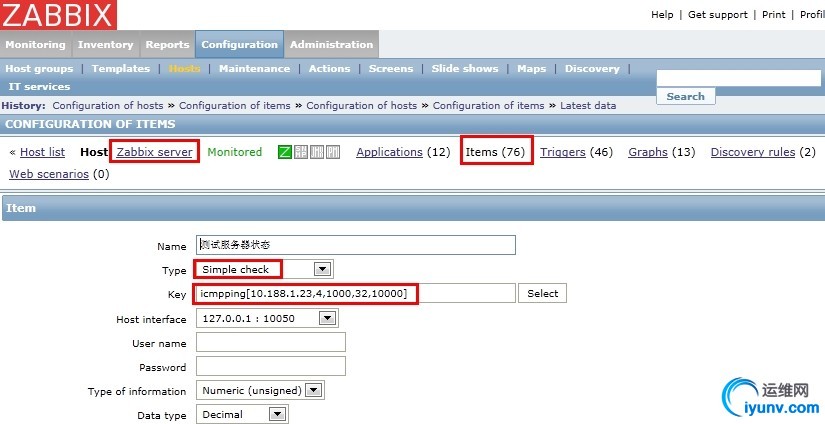Viewport: 825px width, 424px height.
Task: Click the Name input field
Action: tap(356, 245)
